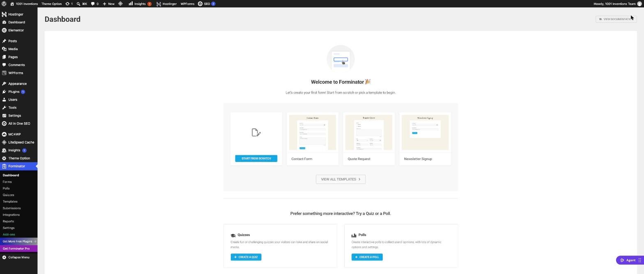This screenshot has height=274, width=644.
Task: Click the Quote Request template label
Action: pyautogui.click(x=359, y=159)
